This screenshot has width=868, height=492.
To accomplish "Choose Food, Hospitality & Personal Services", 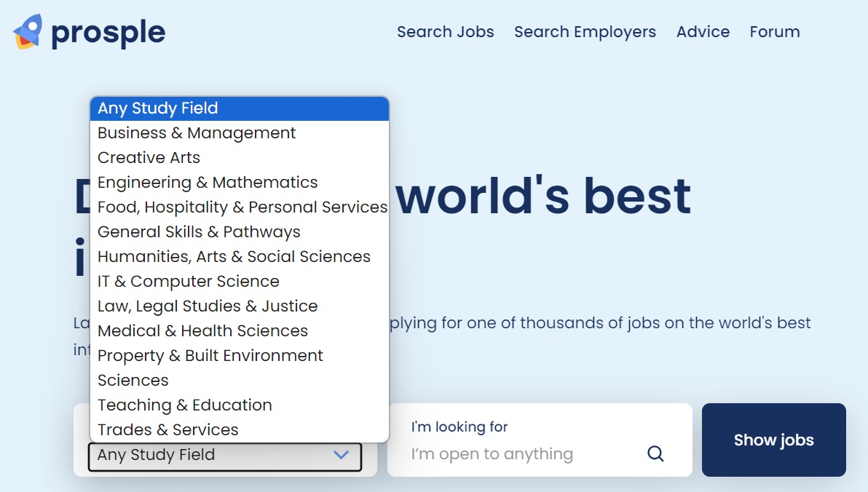I will coord(239,207).
